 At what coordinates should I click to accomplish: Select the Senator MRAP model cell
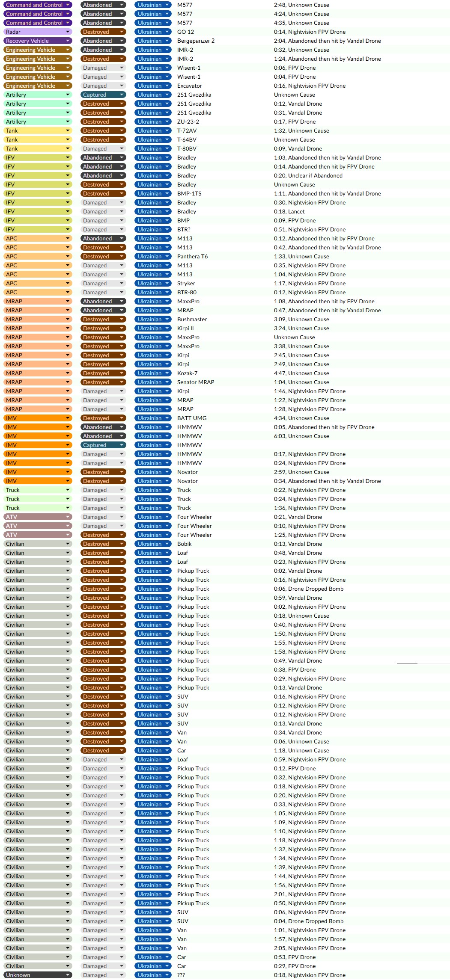click(196, 382)
